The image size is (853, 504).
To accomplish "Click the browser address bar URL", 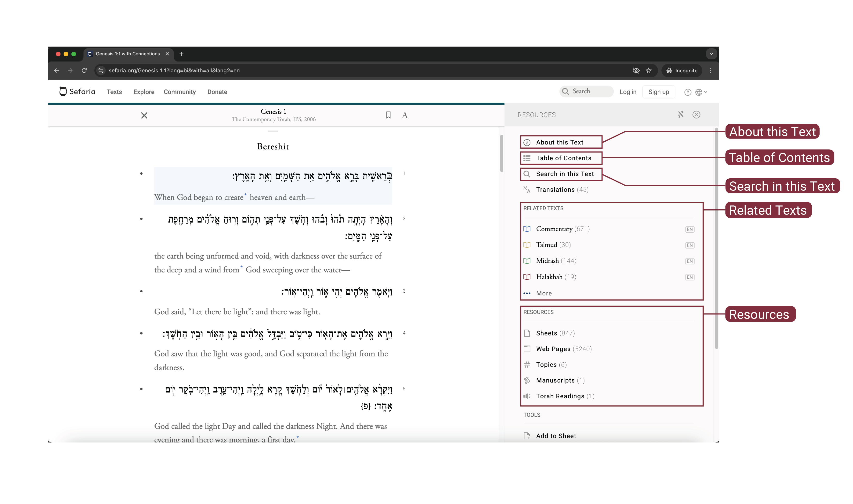I will 174,70.
